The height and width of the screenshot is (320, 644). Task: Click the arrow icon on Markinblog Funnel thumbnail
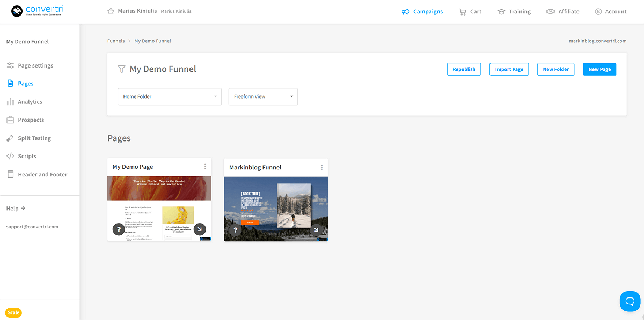click(x=316, y=230)
